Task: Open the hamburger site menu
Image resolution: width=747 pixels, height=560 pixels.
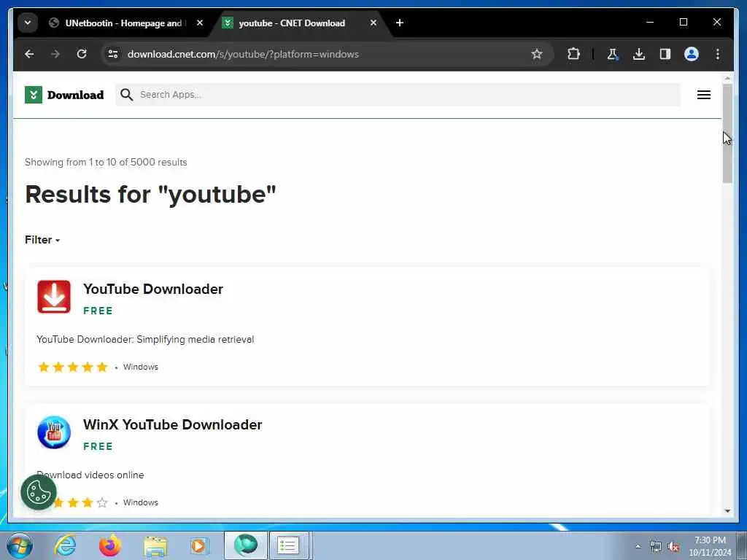Action: tap(704, 95)
